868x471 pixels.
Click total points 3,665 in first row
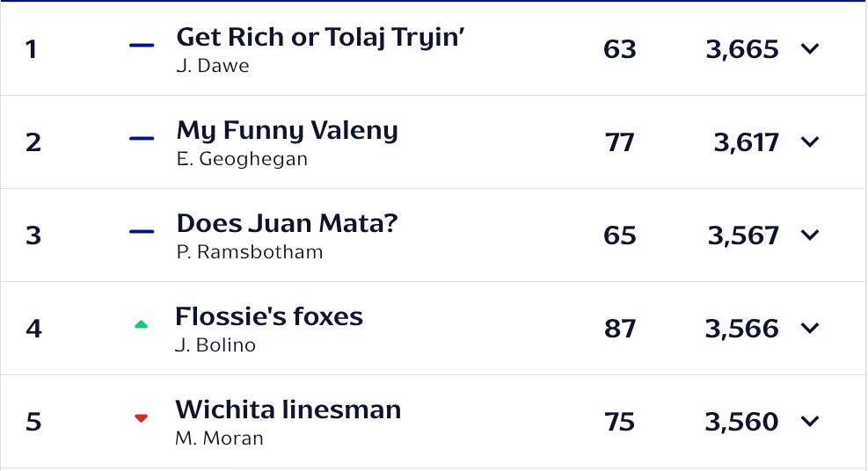tap(742, 49)
